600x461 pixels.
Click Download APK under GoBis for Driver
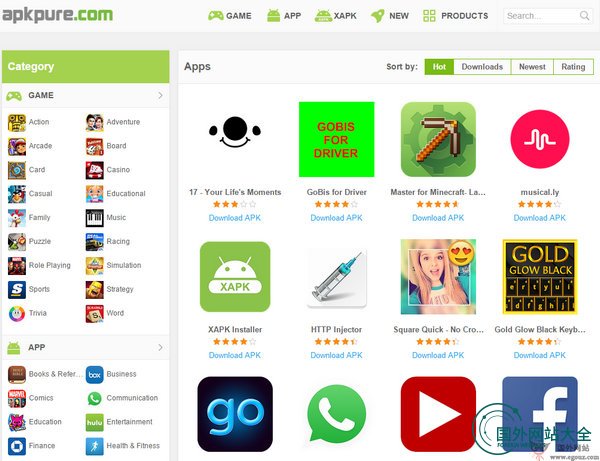click(336, 218)
